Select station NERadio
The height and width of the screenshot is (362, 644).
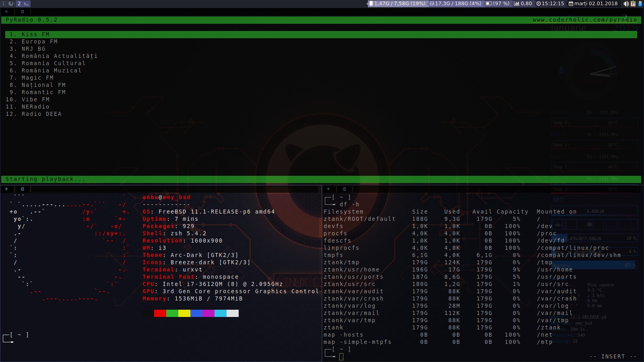(x=28, y=107)
